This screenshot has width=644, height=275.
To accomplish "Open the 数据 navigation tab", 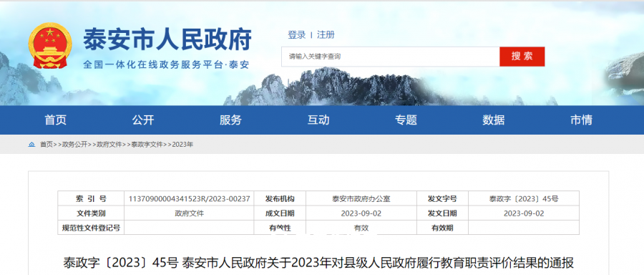I will [x=493, y=120].
